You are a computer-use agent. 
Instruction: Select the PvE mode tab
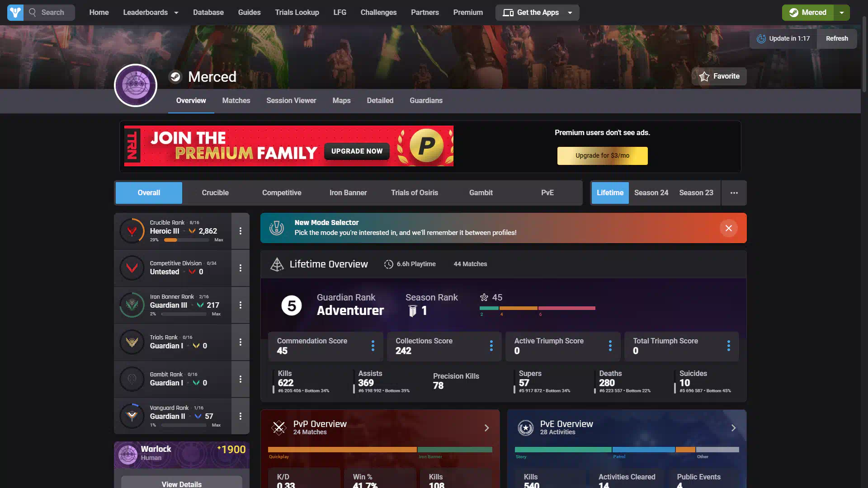(x=547, y=193)
